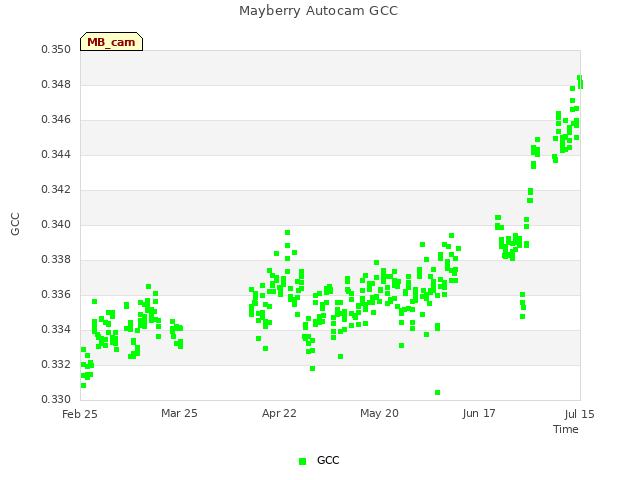Click the Jul 15 date label
640x480 pixels.
[x=580, y=414]
